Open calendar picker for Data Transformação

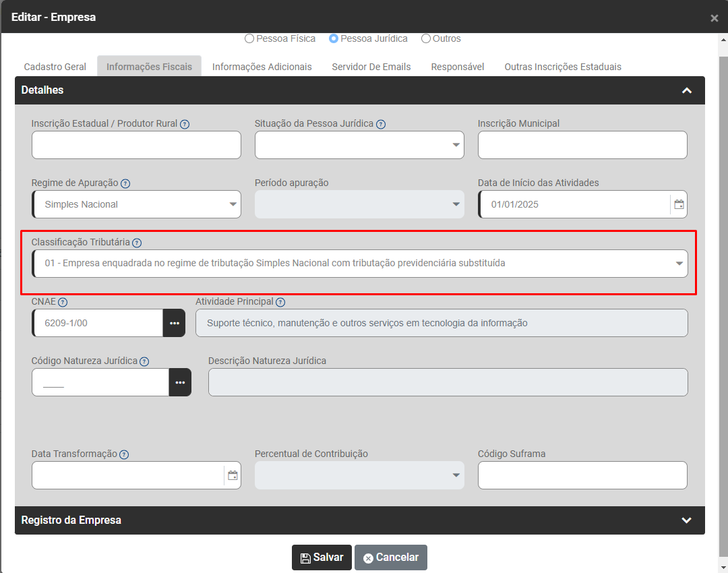coord(233,475)
